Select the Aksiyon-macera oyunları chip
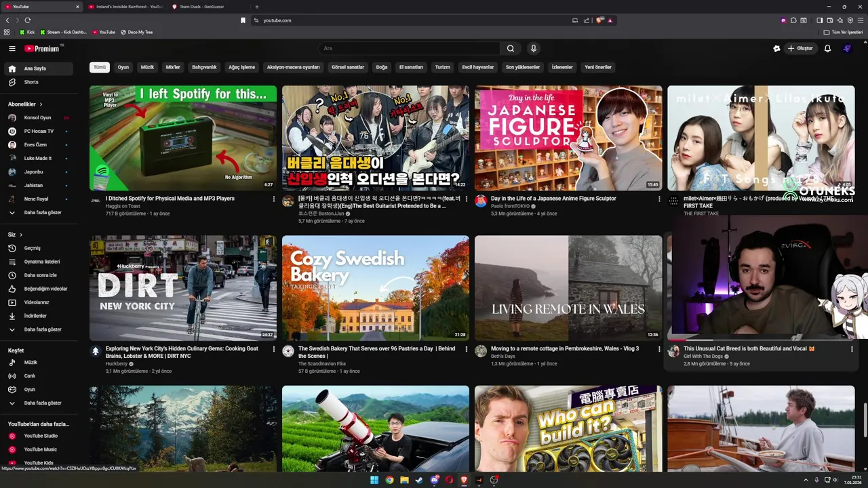The image size is (868, 488). pos(293,67)
